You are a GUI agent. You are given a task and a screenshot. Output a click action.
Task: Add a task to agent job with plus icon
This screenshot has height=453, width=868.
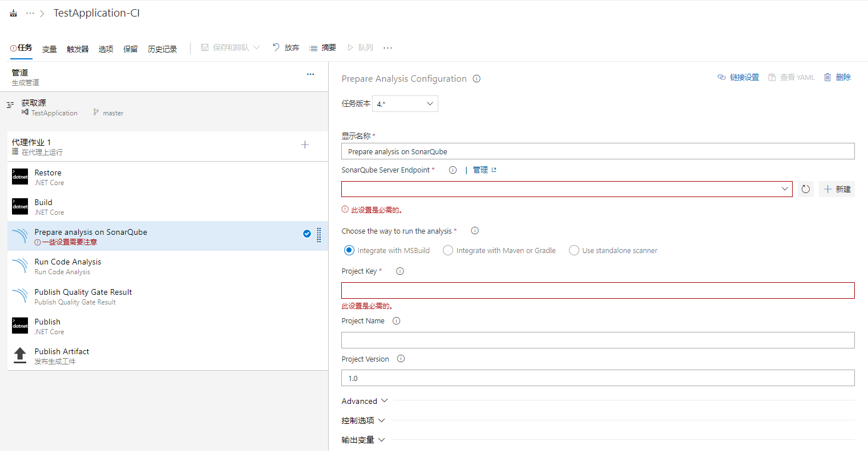tap(305, 145)
